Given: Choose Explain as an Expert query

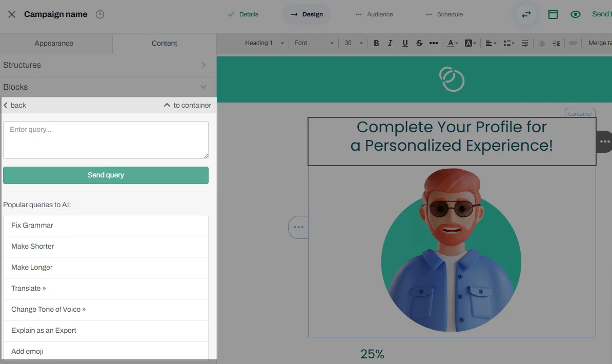Looking at the screenshot, I should click(106, 331).
